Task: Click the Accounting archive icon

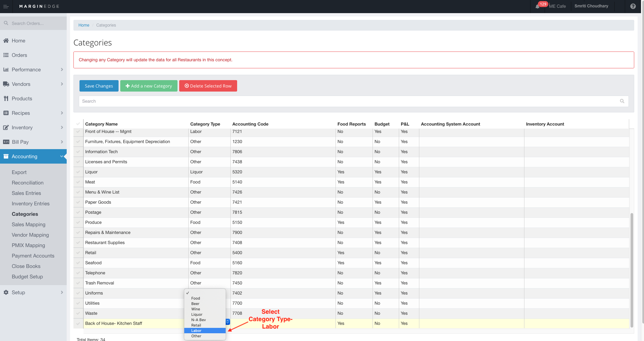Action: [6, 157]
